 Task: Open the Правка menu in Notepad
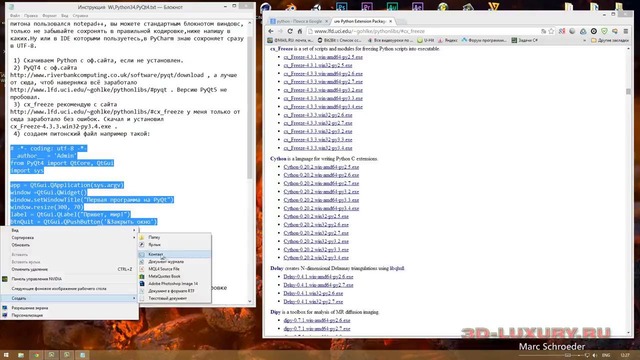pyautogui.click(x=31, y=16)
